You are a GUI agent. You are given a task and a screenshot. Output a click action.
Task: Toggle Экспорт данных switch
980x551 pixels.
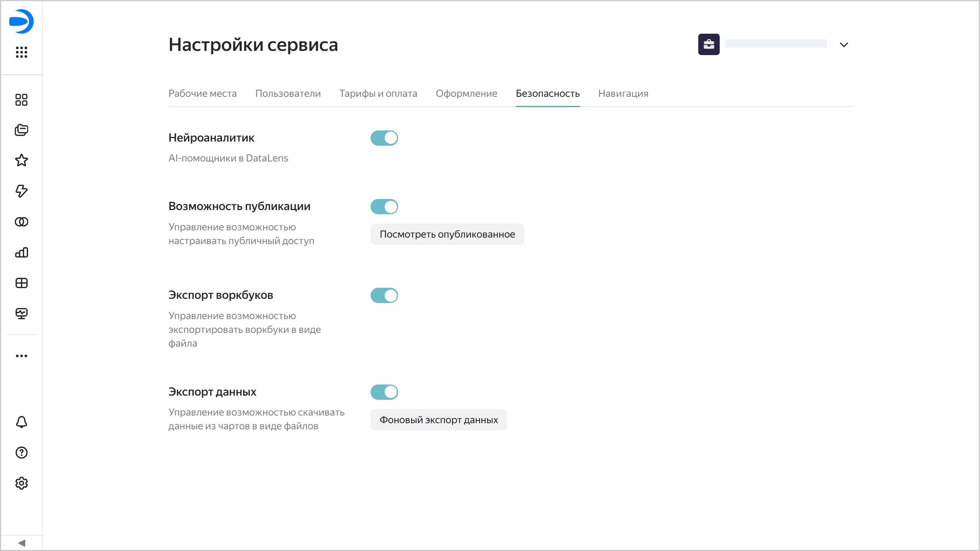(x=384, y=392)
